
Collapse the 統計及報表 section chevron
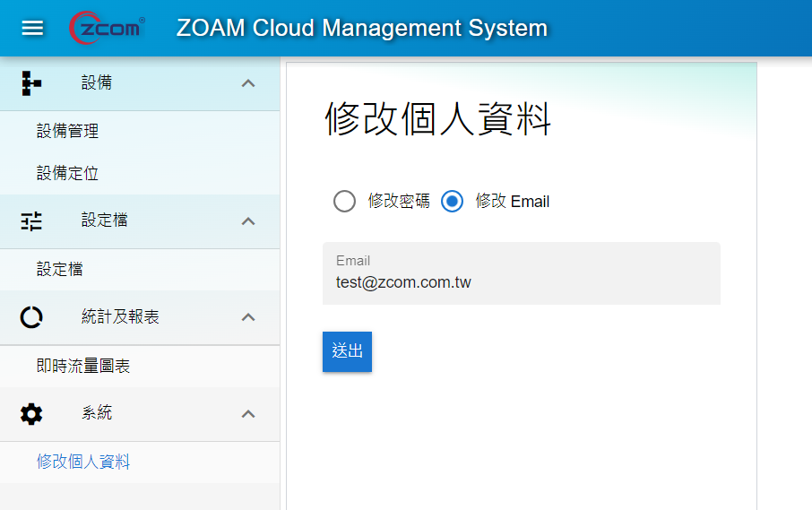pos(248,317)
